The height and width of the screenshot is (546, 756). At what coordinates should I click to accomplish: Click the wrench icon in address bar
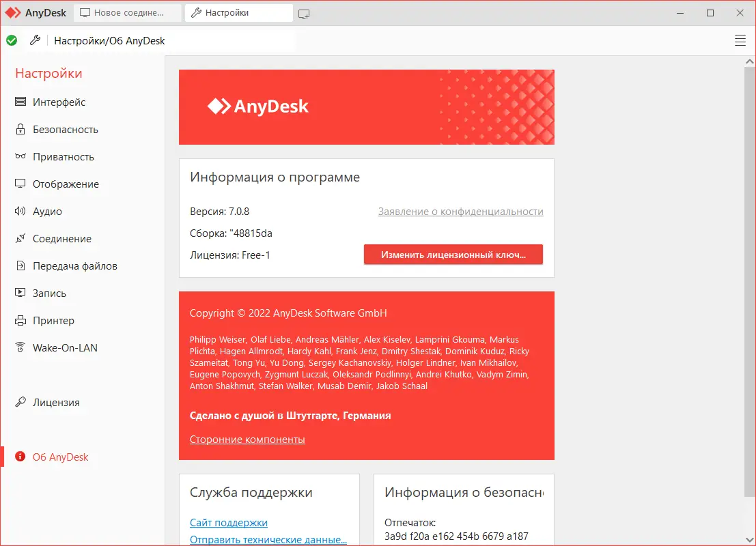click(36, 40)
